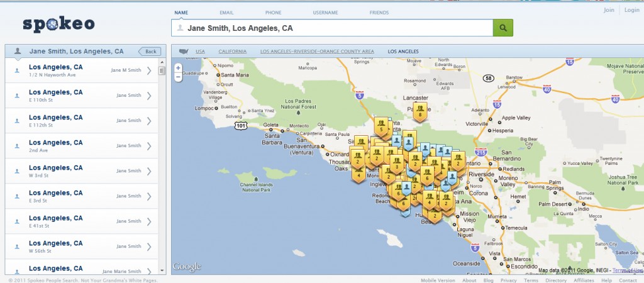Screen dimensions: 644x283
Task: Open the Privacy footer link
Action: (x=508, y=280)
